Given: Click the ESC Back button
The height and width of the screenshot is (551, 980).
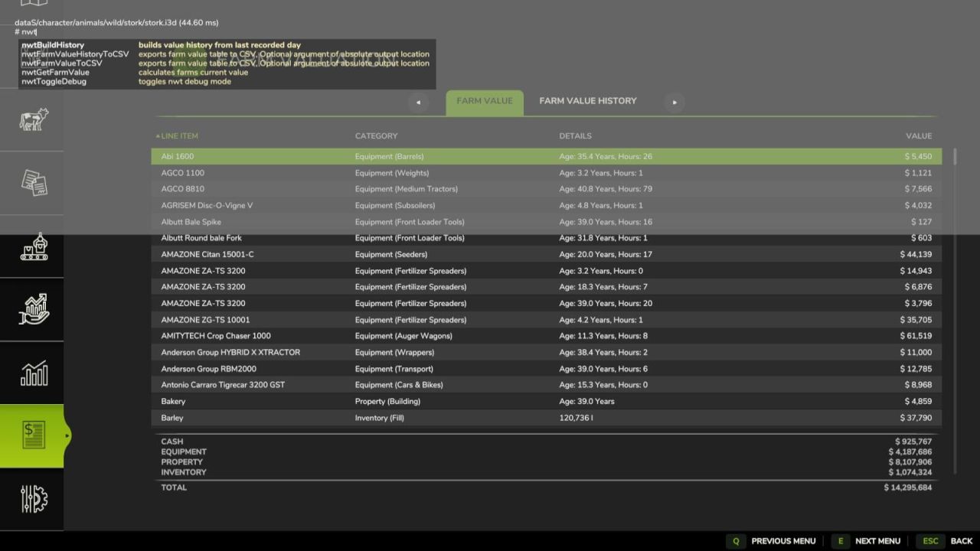Looking at the screenshot, I should [x=946, y=541].
